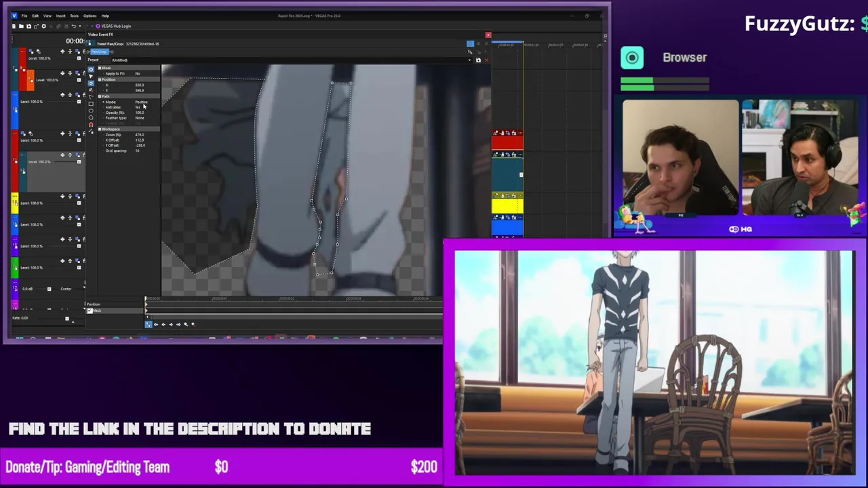Image resolution: width=868 pixels, height=488 pixels.
Task: Change the Apply to FX value No
Action: click(138, 73)
